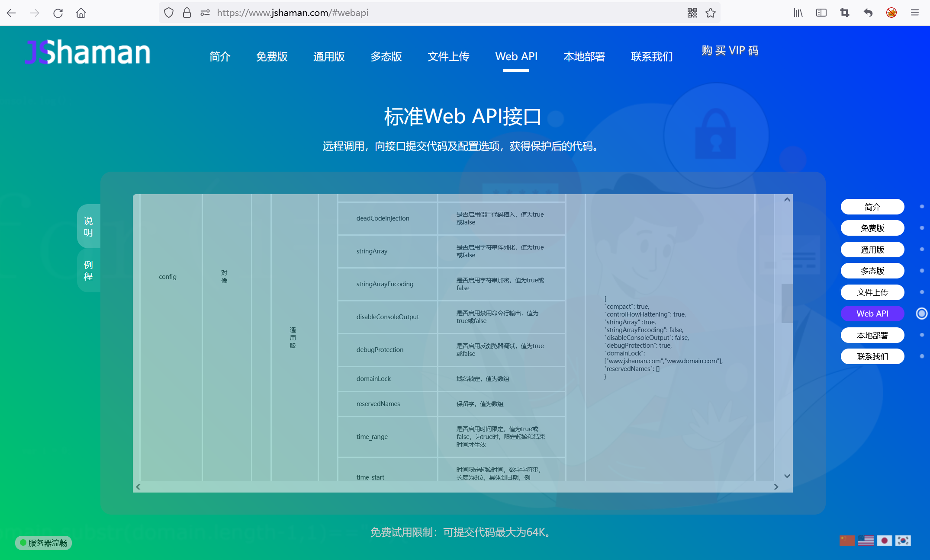Select the US flag language option
The height and width of the screenshot is (560, 930).
(866, 540)
